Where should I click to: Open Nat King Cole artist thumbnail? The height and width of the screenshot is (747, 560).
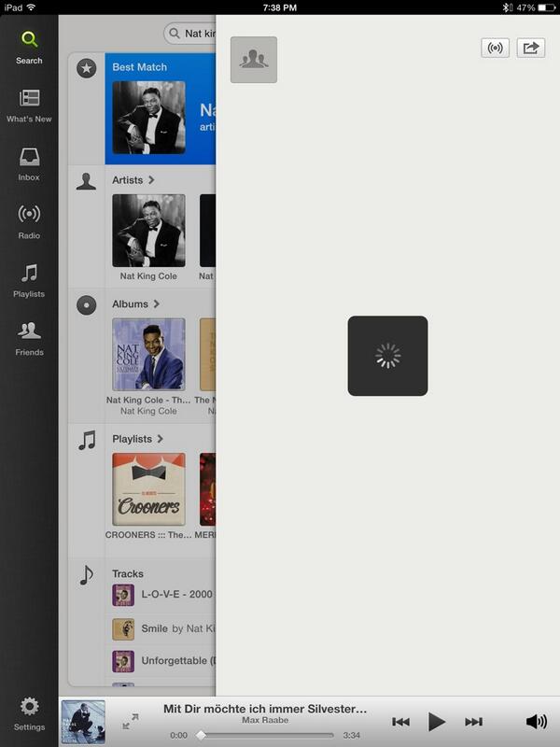pyautogui.click(x=148, y=231)
